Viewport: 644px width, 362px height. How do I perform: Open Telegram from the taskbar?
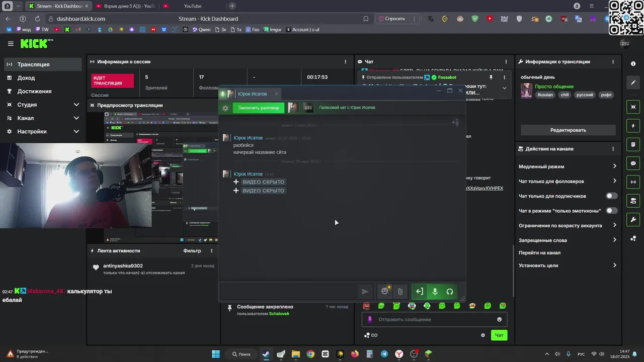point(384,354)
